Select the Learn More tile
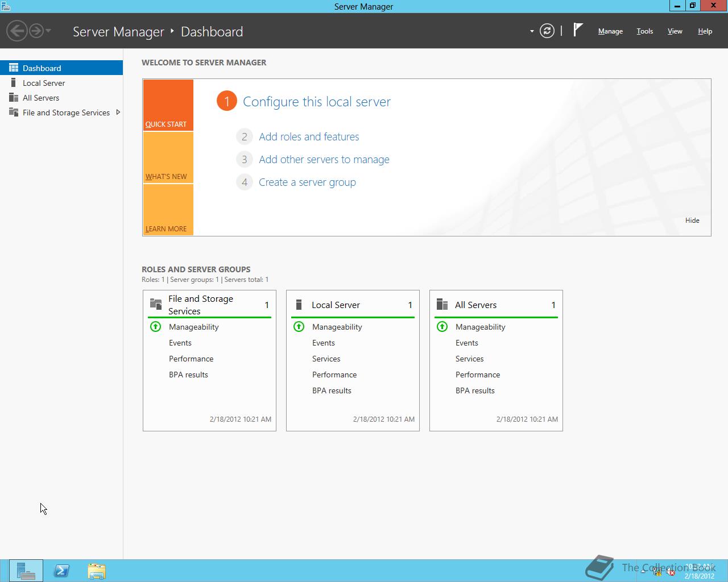 (x=168, y=210)
